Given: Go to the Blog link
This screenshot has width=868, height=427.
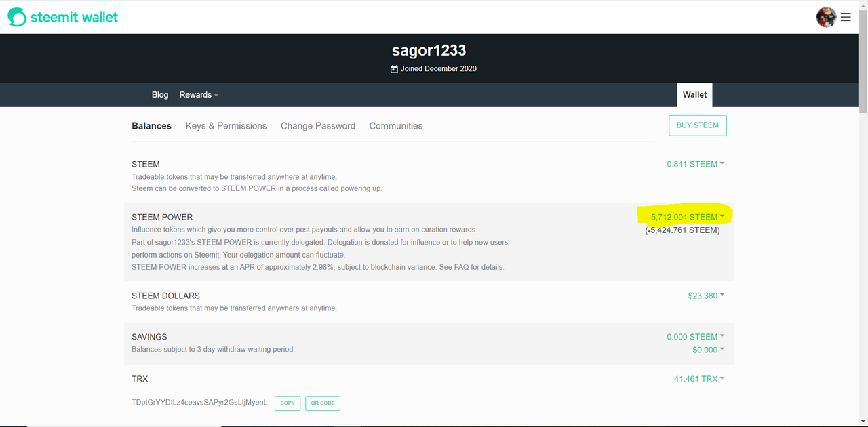Looking at the screenshot, I should pos(160,95).
